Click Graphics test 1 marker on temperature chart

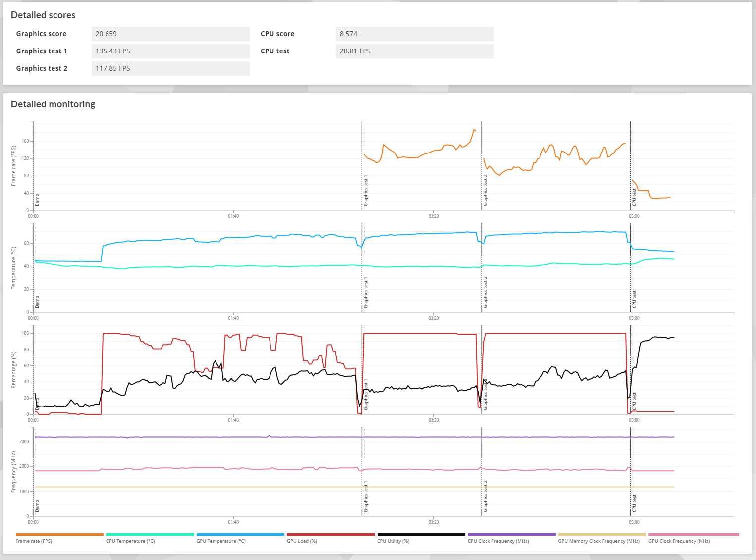point(366,293)
